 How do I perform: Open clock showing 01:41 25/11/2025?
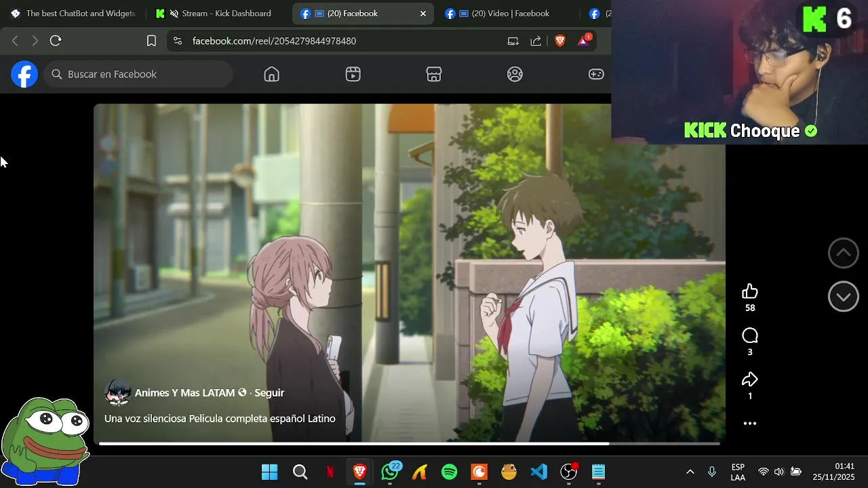click(x=834, y=472)
